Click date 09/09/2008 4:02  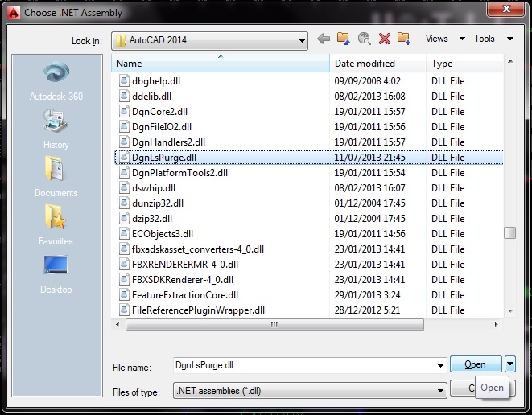tap(368, 81)
